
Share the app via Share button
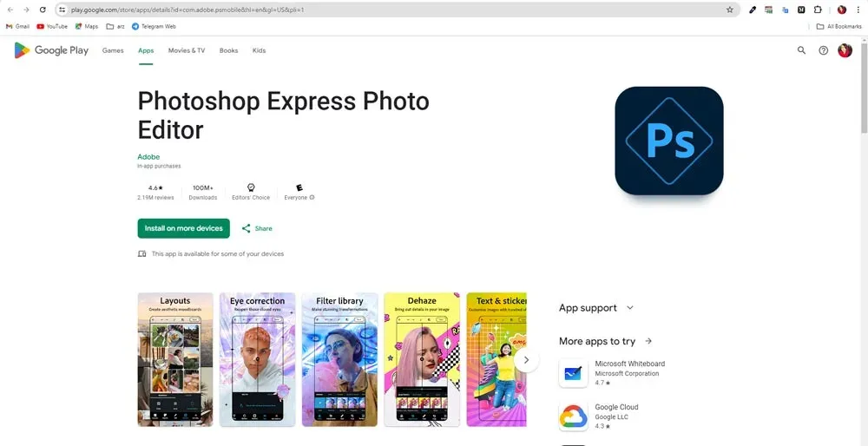point(257,228)
